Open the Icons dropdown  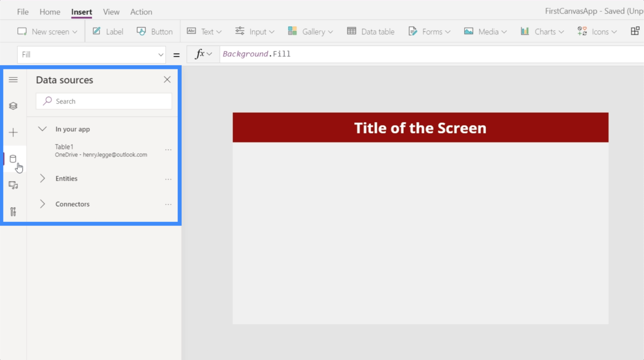[597, 31]
